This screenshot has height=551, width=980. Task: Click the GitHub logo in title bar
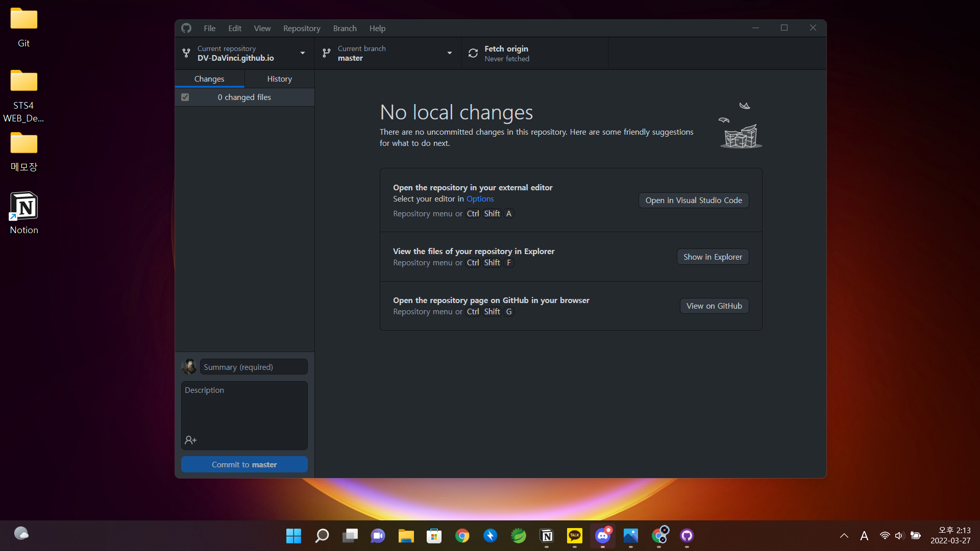(x=186, y=28)
